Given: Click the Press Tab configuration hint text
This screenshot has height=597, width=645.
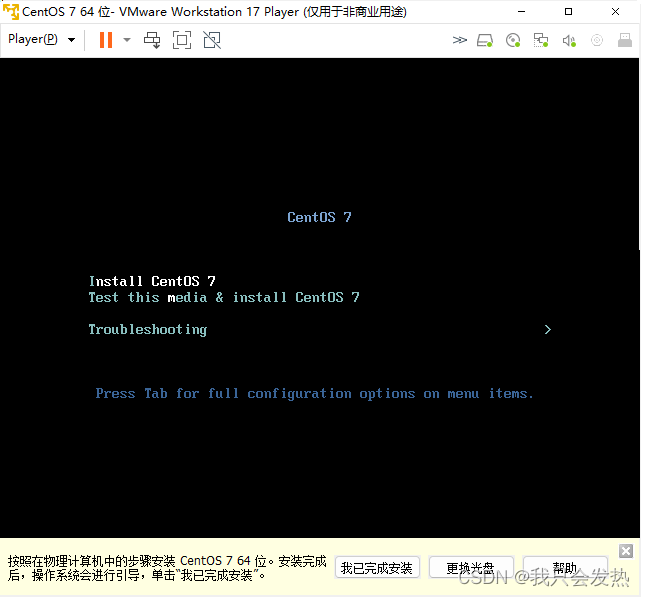Looking at the screenshot, I should tap(314, 394).
